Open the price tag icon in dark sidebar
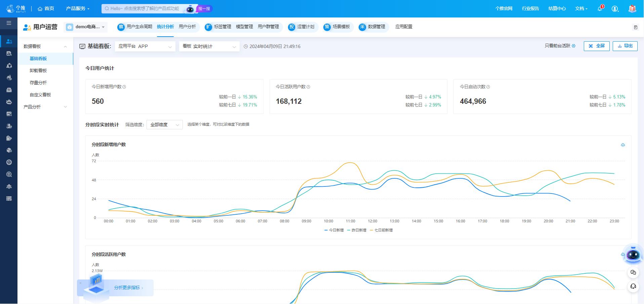The height and width of the screenshot is (304, 644). coord(9,138)
